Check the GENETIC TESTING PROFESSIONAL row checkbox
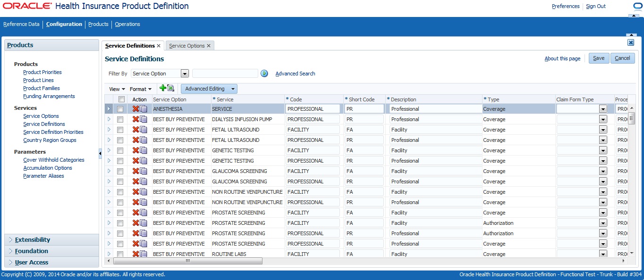This screenshot has height=280, width=644. [x=120, y=161]
